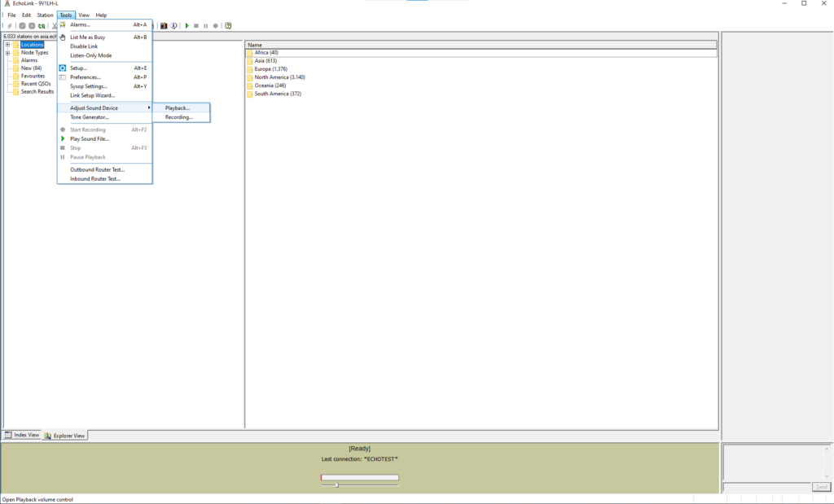
Task: Click the icon beside Preferences menu entry
Action: click(63, 77)
